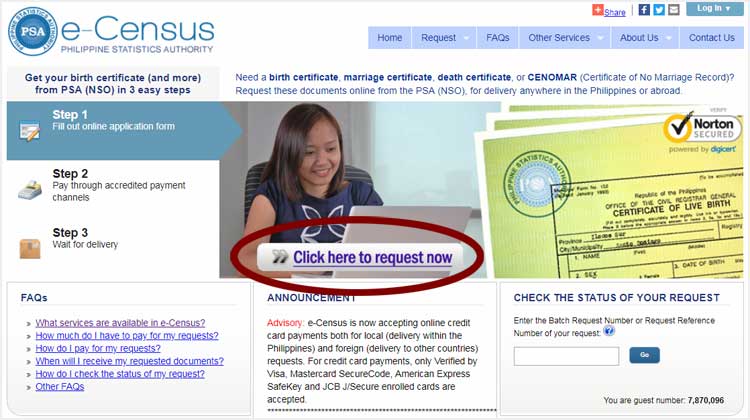Open the FAQs menu item
Viewport: 750px width, 420px height.
coord(497,38)
